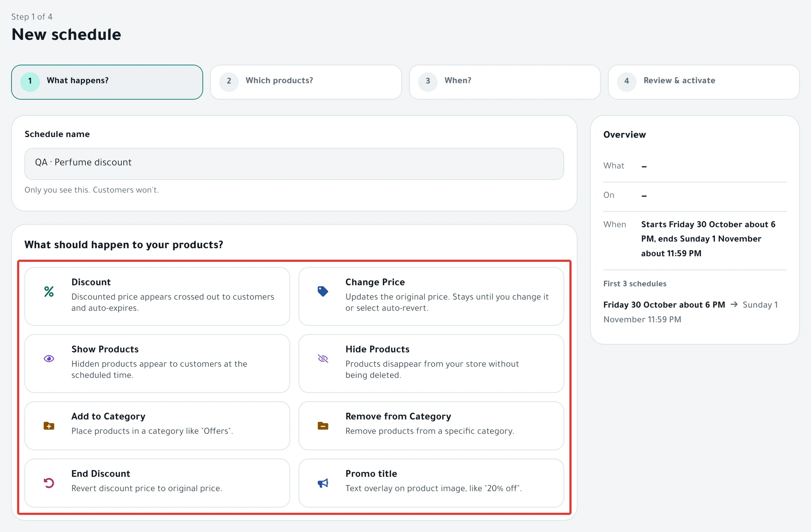Click the arrow icon in First 3 schedules
This screenshot has width=811, height=532.
point(734,304)
